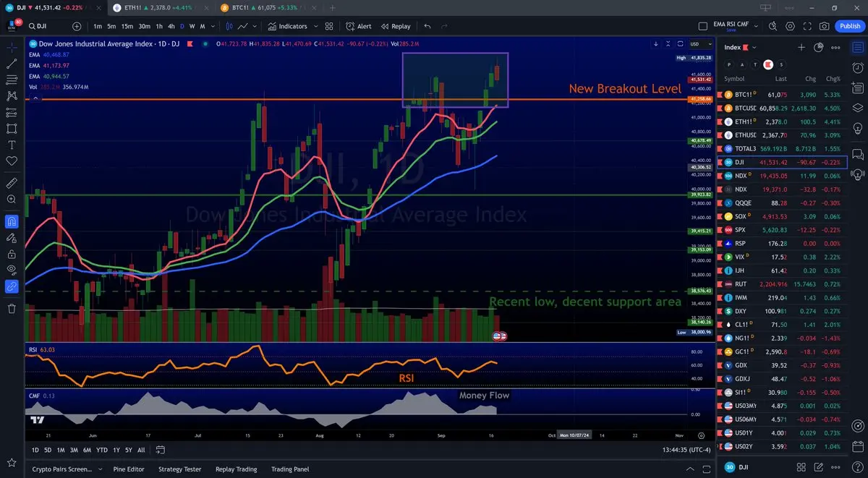Open the chats speech bubble icon

[x=857, y=154]
